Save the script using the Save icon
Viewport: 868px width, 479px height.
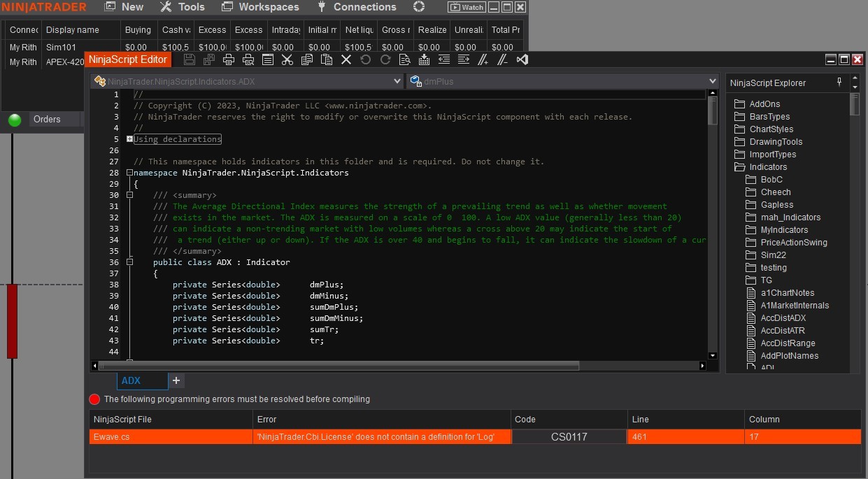tap(190, 60)
